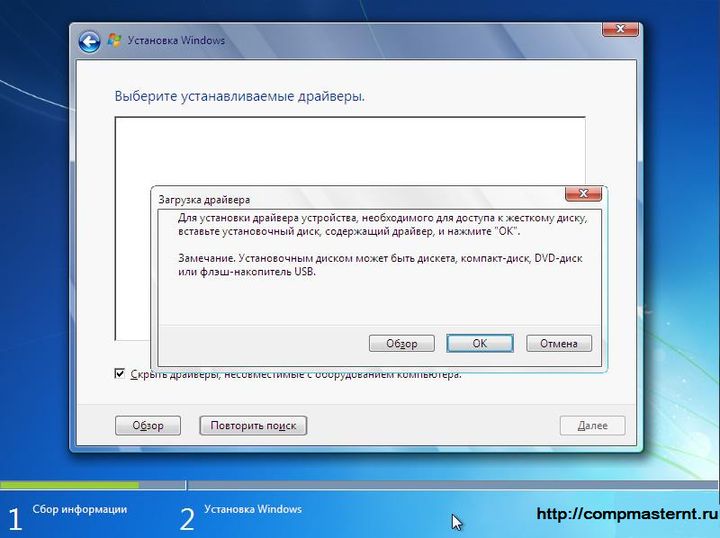Image resolution: width=720 pixels, height=538 pixels.
Task: Close the Установка Windows window
Action: (x=620, y=29)
